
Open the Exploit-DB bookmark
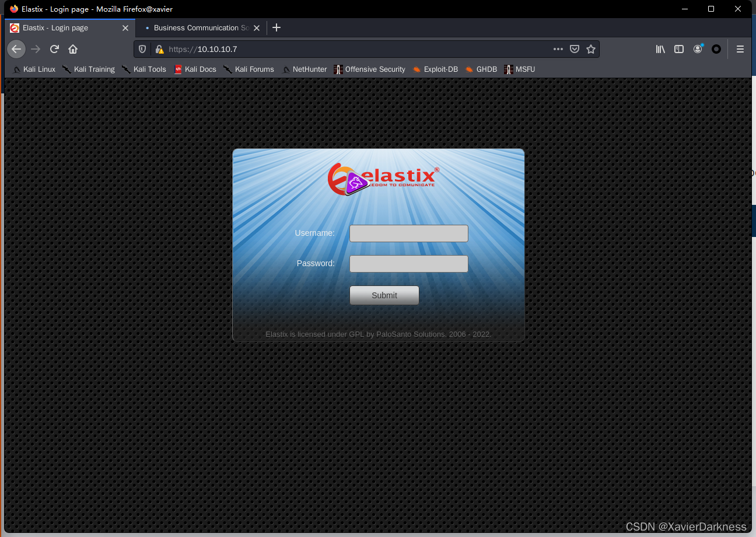[x=435, y=69]
